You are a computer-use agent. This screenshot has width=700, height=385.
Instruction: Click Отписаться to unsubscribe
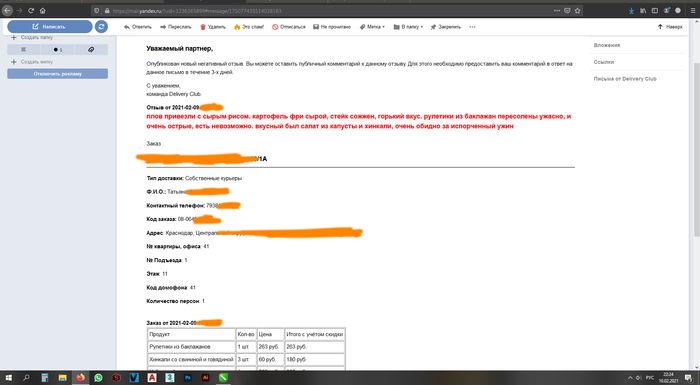pyautogui.click(x=289, y=27)
